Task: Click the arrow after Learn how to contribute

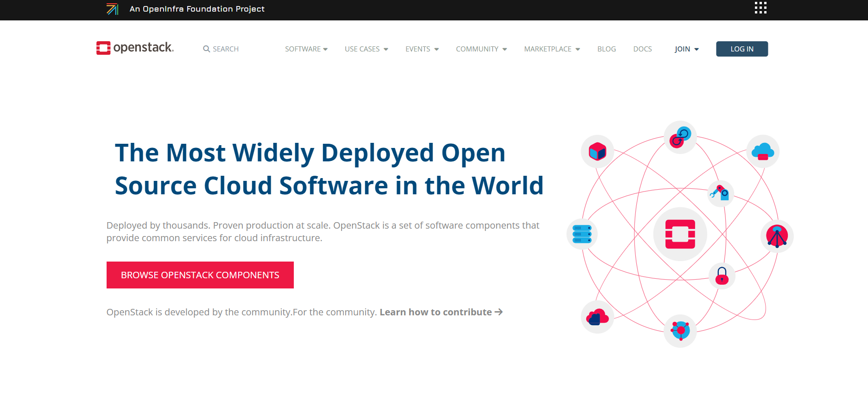Action: [x=499, y=312]
